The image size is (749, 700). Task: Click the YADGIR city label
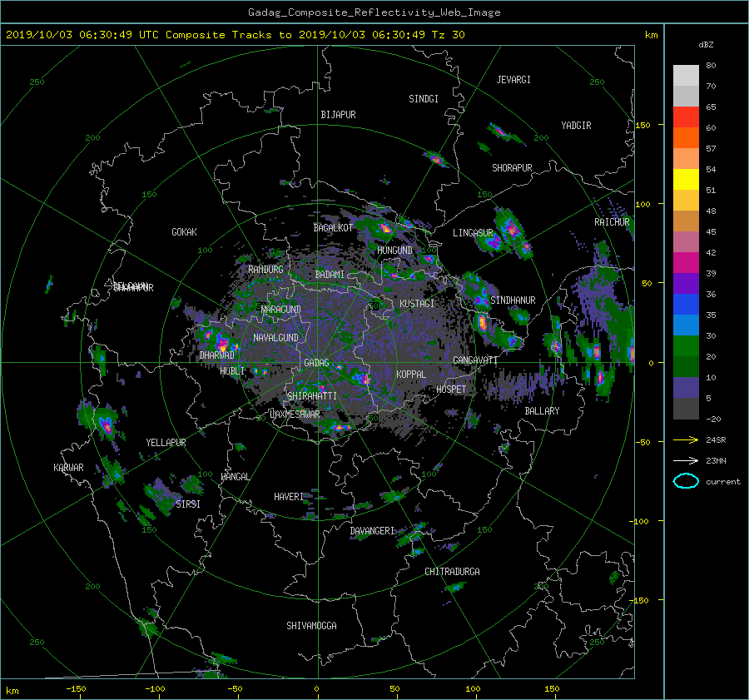click(576, 126)
